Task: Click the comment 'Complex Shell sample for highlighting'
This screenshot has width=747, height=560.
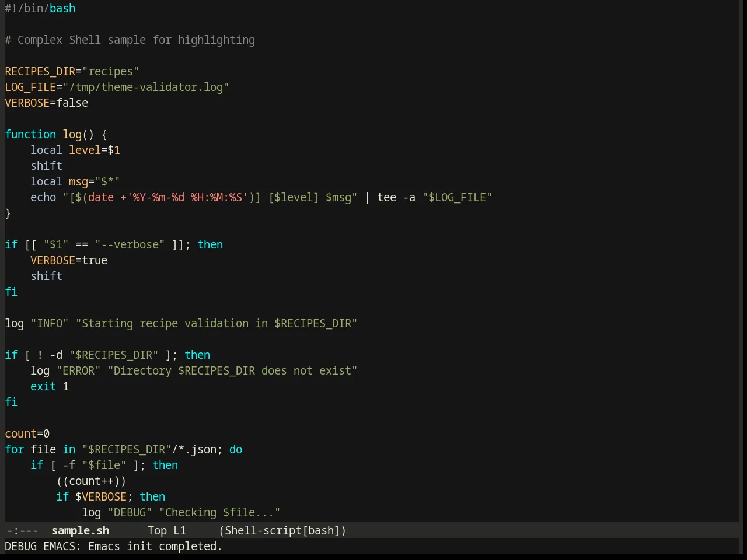Action: [136, 40]
